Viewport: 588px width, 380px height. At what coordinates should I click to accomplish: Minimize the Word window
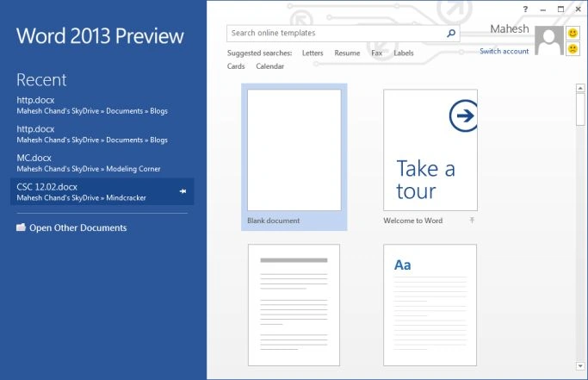click(543, 9)
